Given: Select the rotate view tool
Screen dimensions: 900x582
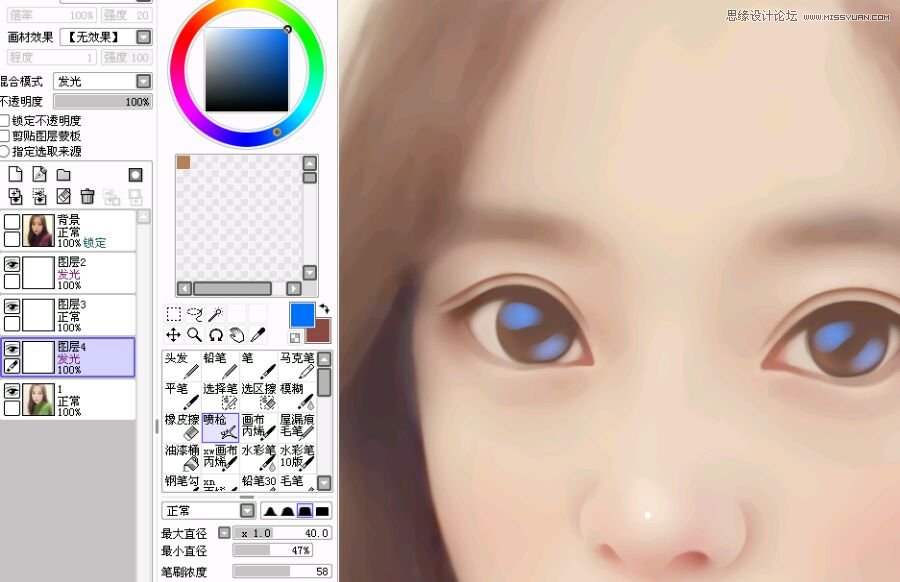Looking at the screenshot, I should click(216, 335).
